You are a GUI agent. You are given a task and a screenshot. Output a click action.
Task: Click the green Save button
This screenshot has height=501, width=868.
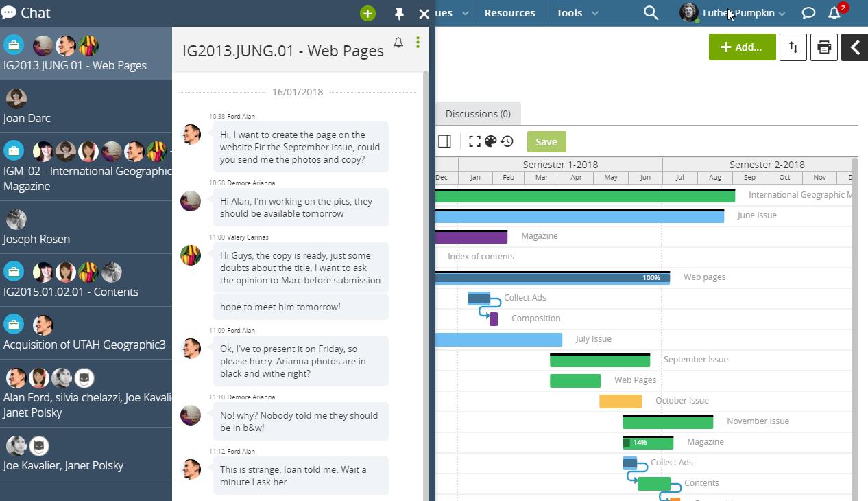[546, 141]
